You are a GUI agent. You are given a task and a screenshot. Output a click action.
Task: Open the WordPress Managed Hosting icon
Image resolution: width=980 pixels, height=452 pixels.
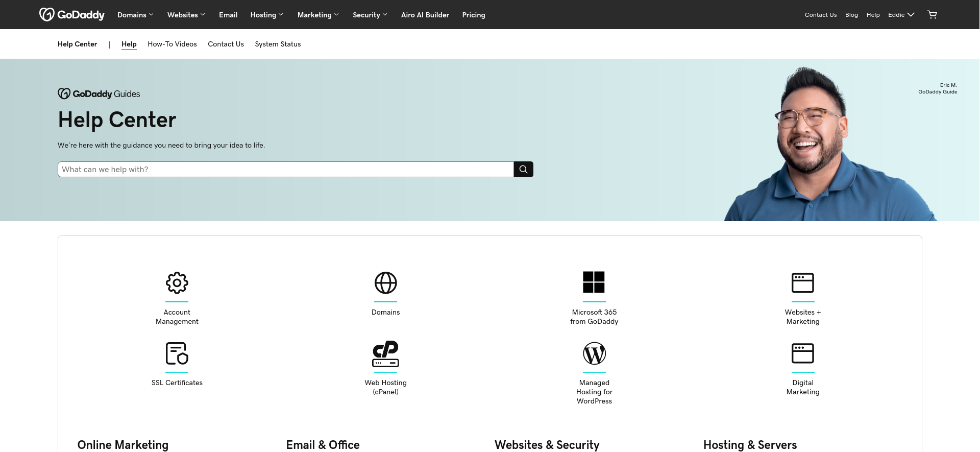point(594,353)
